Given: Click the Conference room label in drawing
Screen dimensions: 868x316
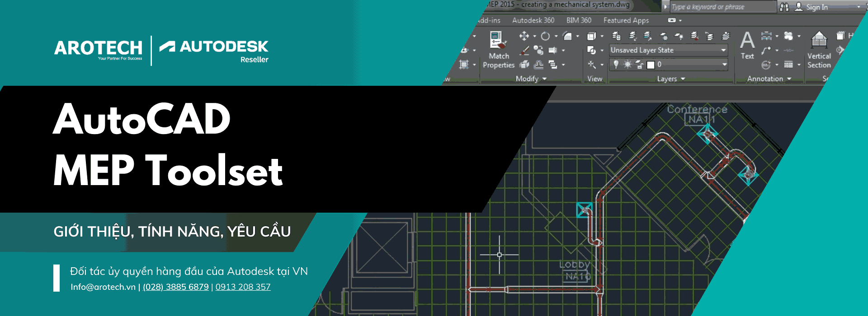Looking at the screenshot, I should (697, 109).
